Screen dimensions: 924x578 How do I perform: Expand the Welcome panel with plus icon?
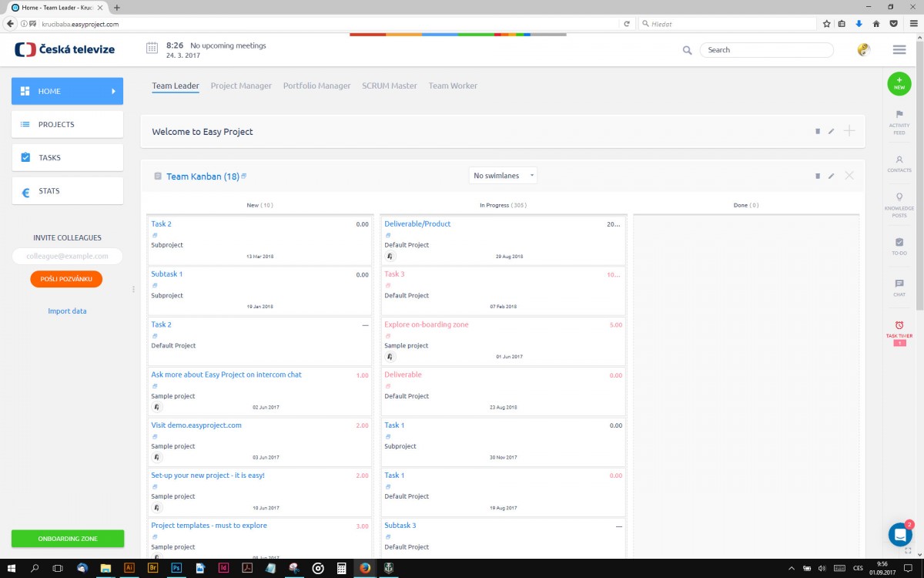[x=849, y=131]
